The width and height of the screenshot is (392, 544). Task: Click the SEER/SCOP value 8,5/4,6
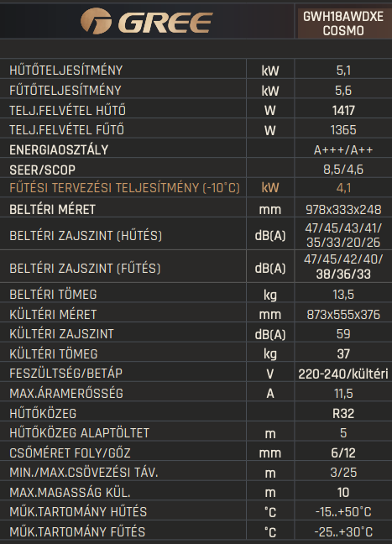[343, 170]
